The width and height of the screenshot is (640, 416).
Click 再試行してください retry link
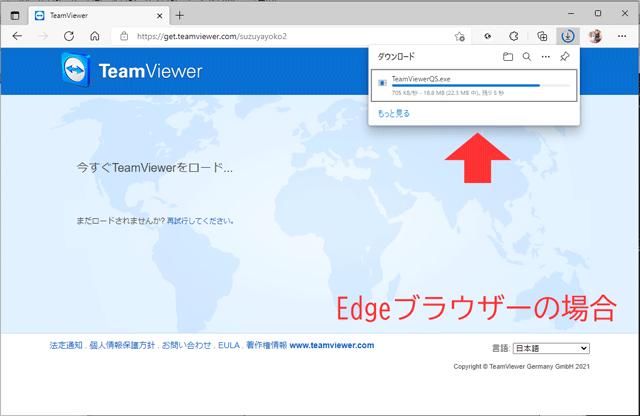(200, 221)
